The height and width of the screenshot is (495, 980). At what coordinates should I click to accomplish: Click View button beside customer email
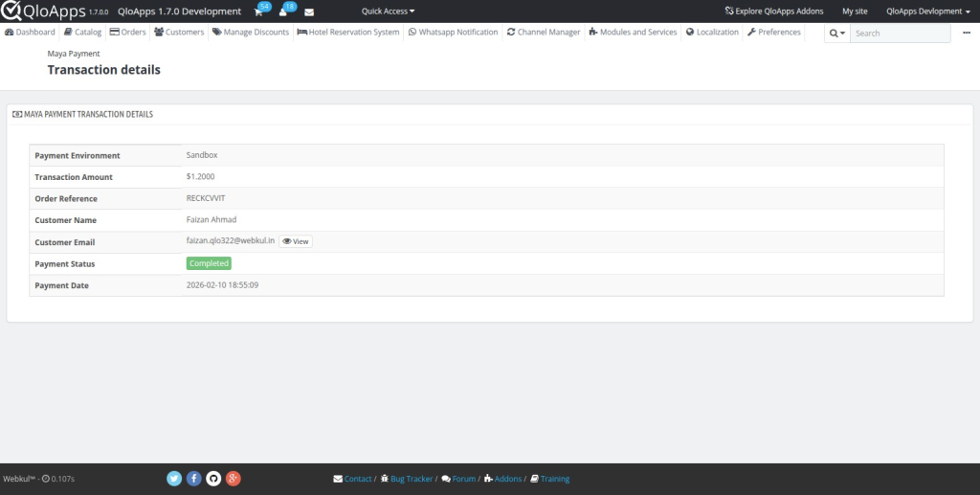click(x=296, y=241)
